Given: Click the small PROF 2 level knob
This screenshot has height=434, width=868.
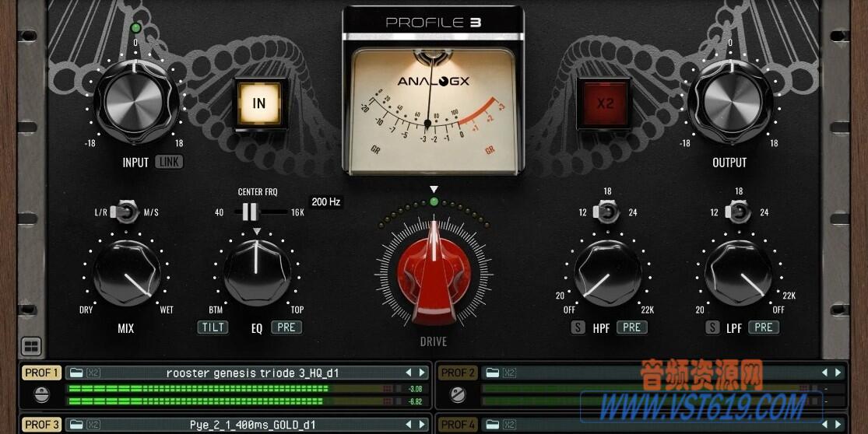Looking at the screenshot, I should (x=457, y=395).
